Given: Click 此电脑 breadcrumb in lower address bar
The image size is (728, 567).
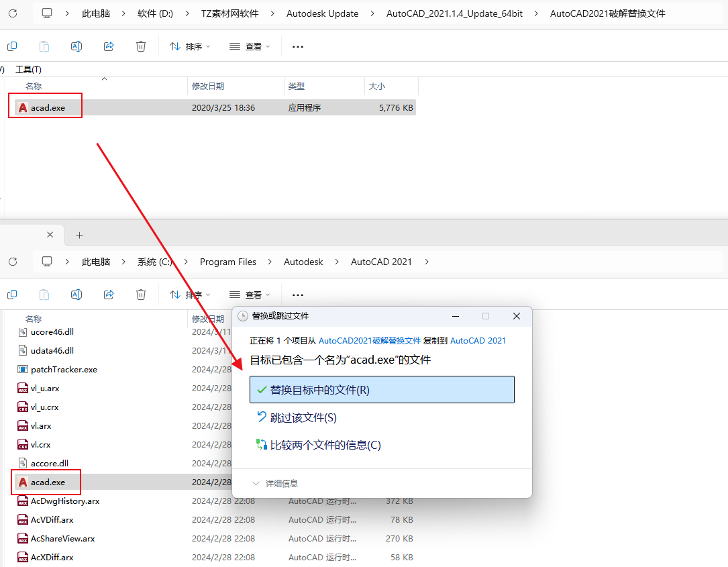Looking at the screenshot, I should tap(96, 262).
